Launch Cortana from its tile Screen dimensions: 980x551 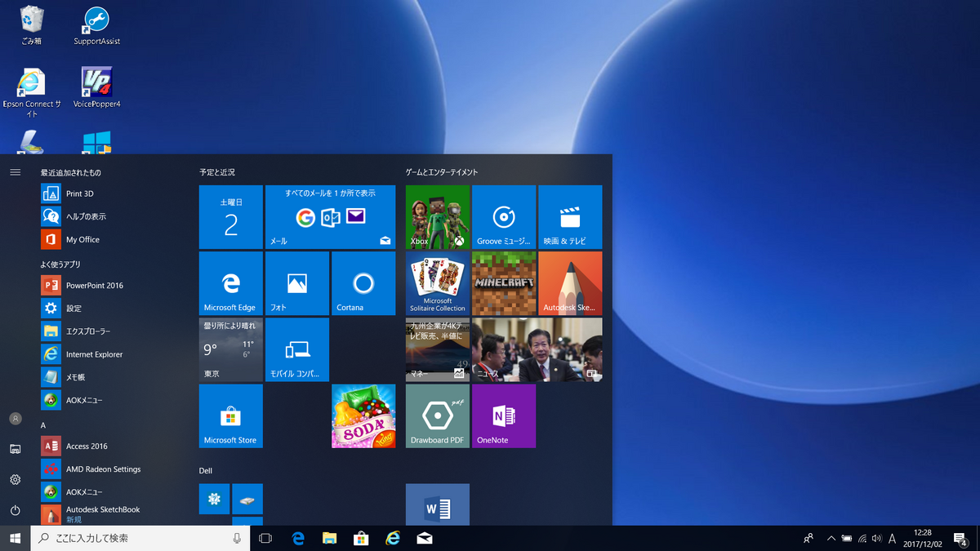[x=363, y=283]
